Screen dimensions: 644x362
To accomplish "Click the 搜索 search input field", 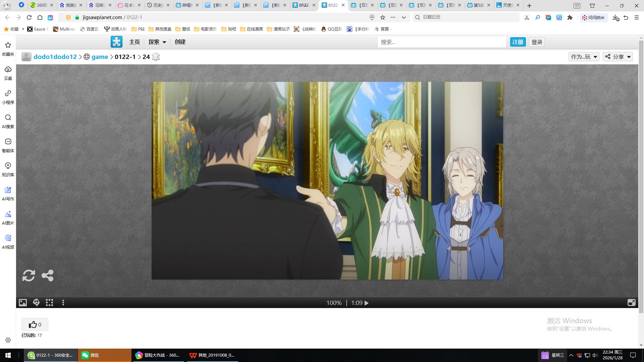I will [x=441, y=42].
